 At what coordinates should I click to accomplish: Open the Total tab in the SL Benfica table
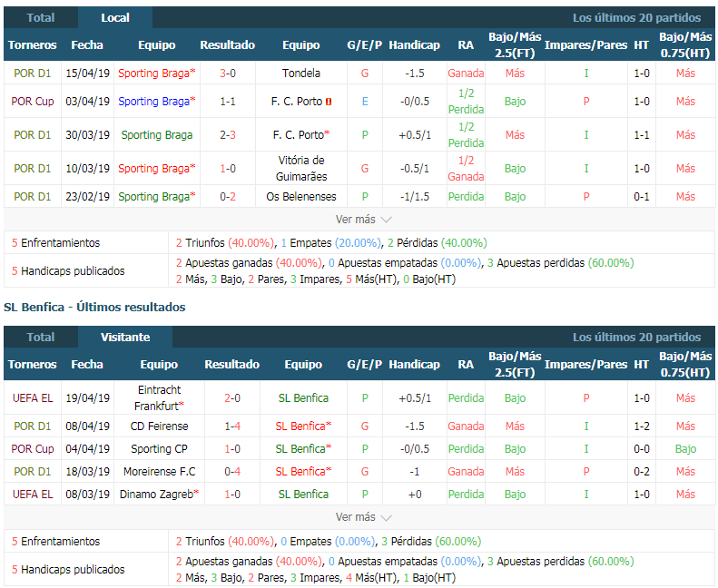click(x=41, y=338)
